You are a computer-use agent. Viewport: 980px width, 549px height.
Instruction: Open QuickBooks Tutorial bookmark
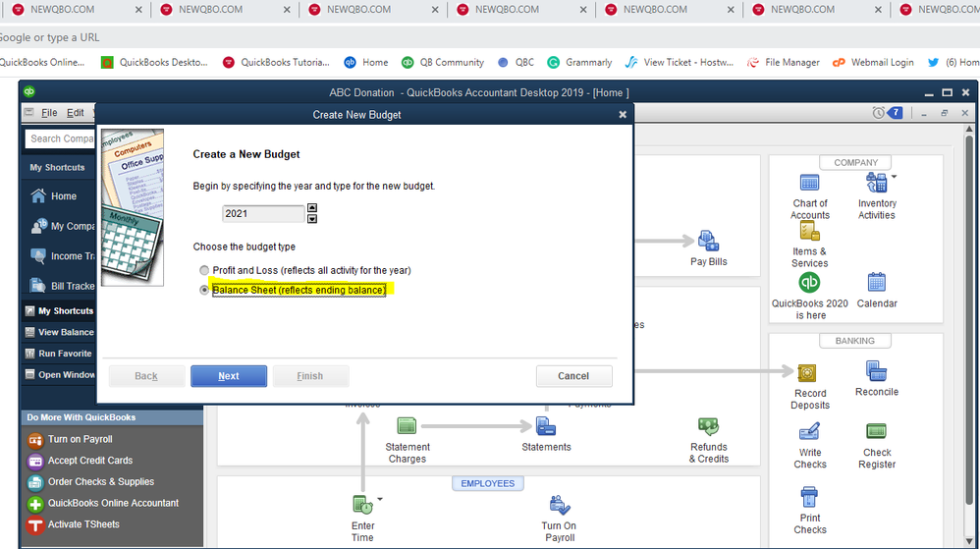tap(276, 62)
